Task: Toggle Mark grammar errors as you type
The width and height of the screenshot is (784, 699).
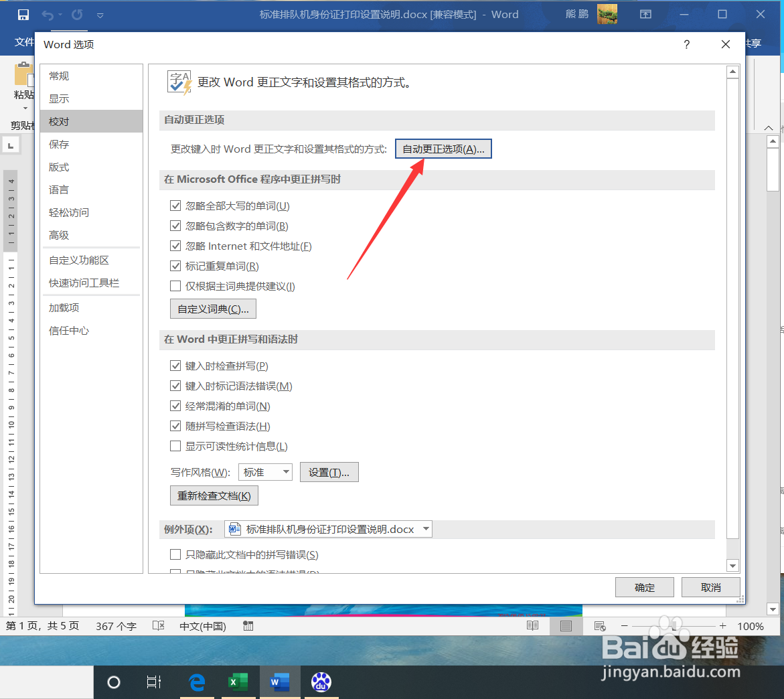Action: point(175,386)
